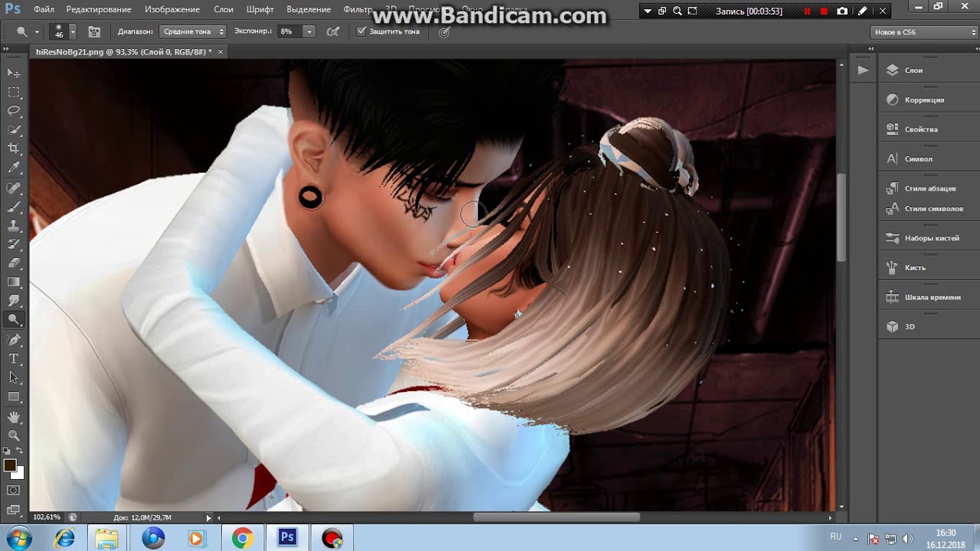Screen dimensions: 980x551
Task: Open the 'Шрифт' menu
Action: [260, 9]
